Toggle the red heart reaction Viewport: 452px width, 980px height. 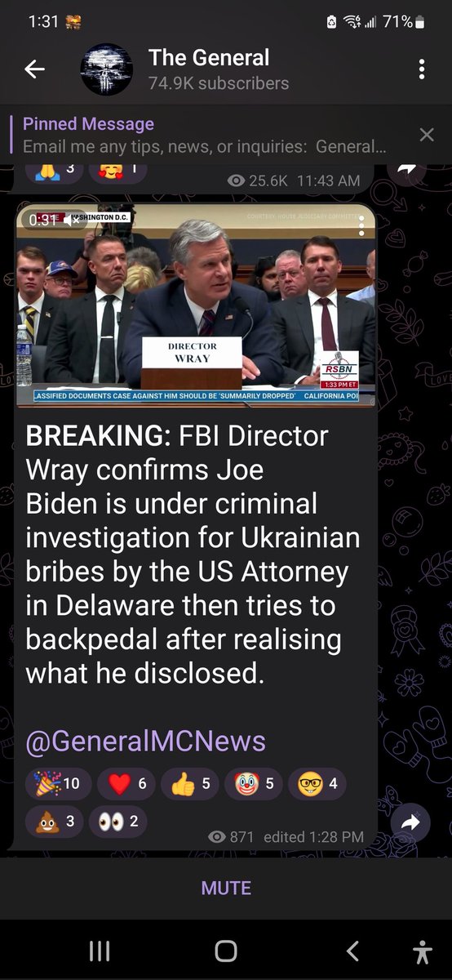[x=126, y=784]
